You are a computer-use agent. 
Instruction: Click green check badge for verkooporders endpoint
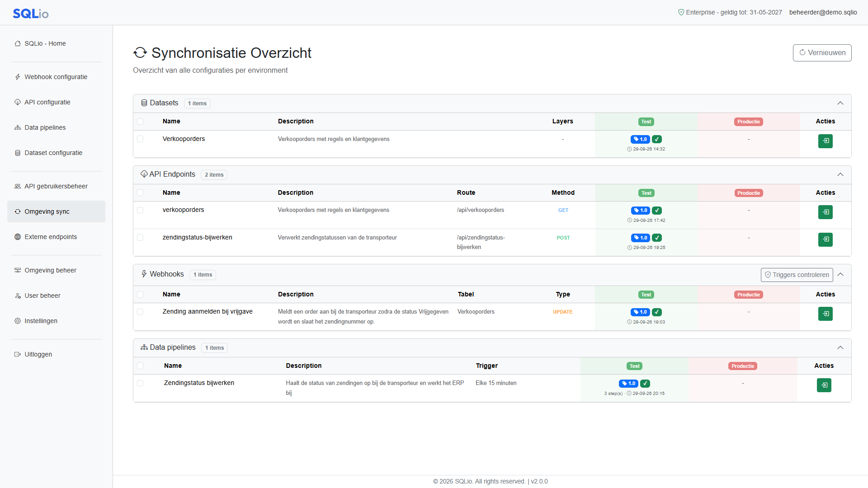(x=657, y=211)
